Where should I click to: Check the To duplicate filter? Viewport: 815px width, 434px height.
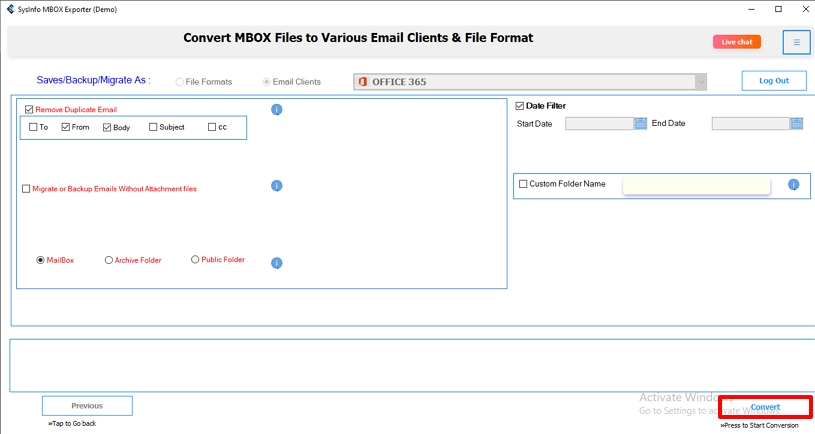click(x=33, y=127)
